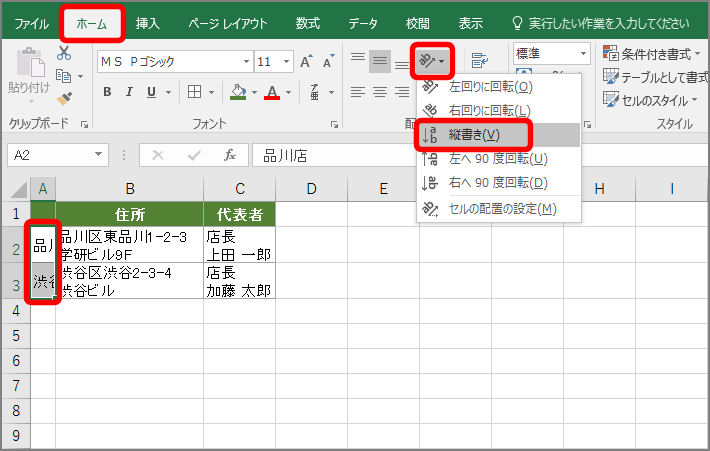The width and height of the screenshot is (710, 451).
Task: Expand the fill color dropdown arrow
Action: tap(254, 92)
